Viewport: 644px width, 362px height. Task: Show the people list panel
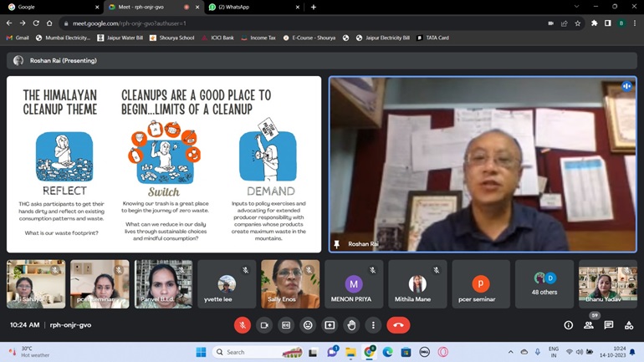pos(588,325)
